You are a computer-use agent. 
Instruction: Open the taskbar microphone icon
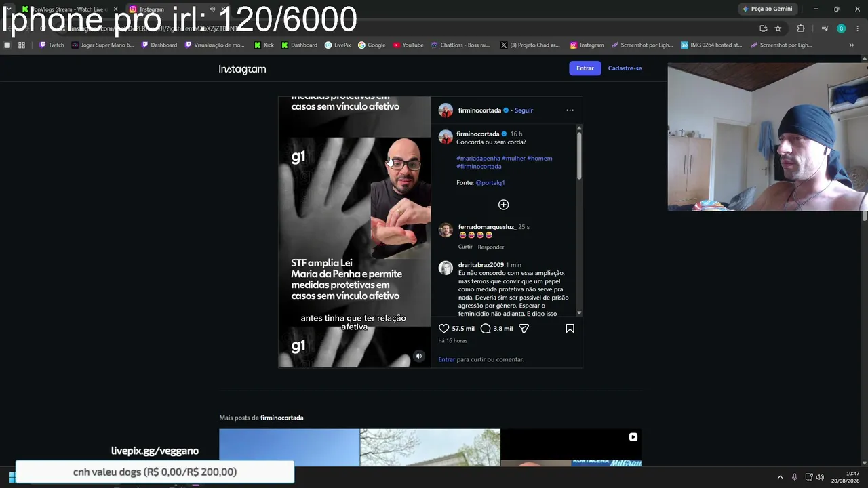click(x=794, y=477)
